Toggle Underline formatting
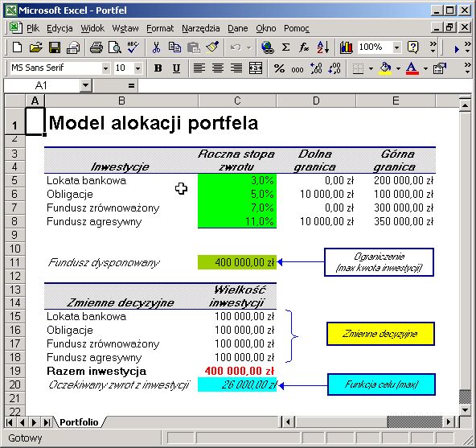 (176, 68)
